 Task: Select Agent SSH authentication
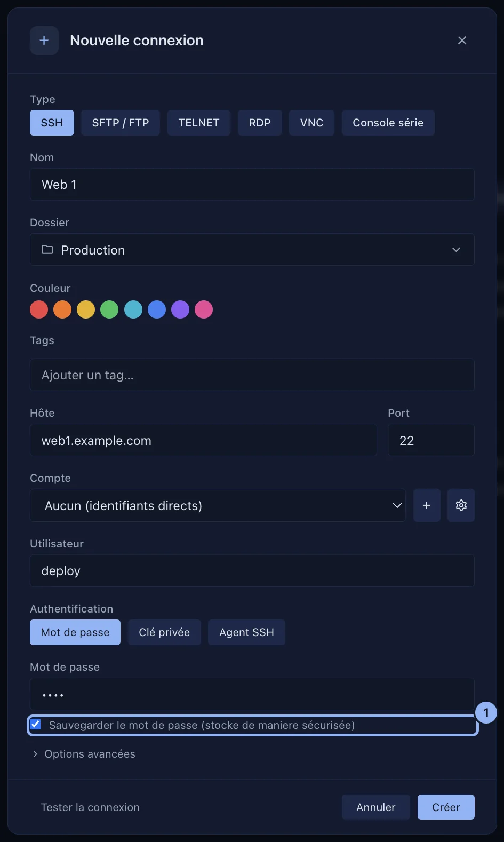click(246, 632)
